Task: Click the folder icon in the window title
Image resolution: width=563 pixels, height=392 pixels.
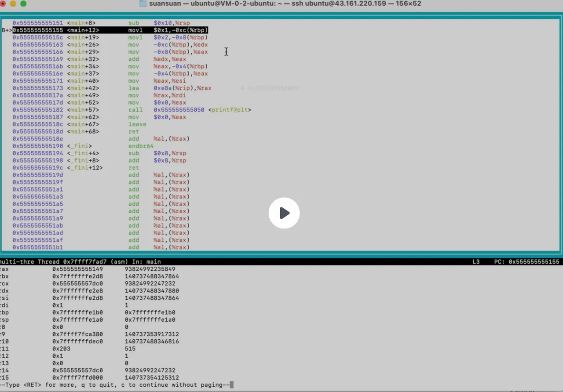Action: pyautogui.click(x=143, y=4)
